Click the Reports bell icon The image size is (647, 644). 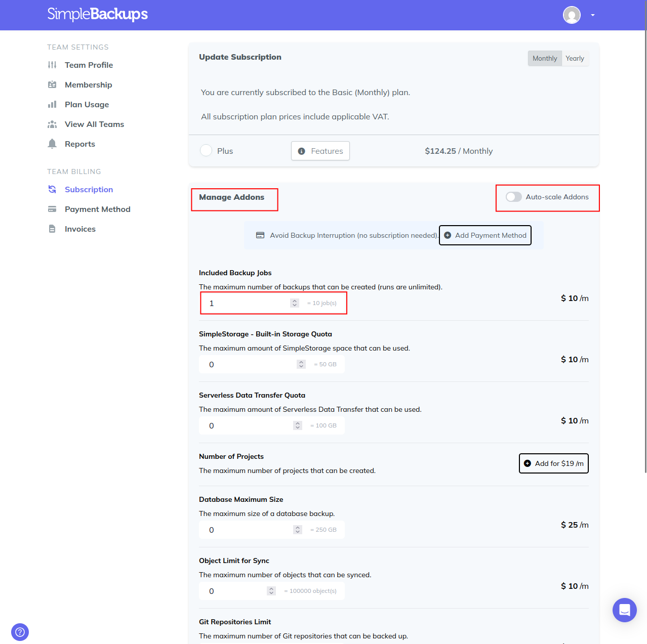point(52,144)
